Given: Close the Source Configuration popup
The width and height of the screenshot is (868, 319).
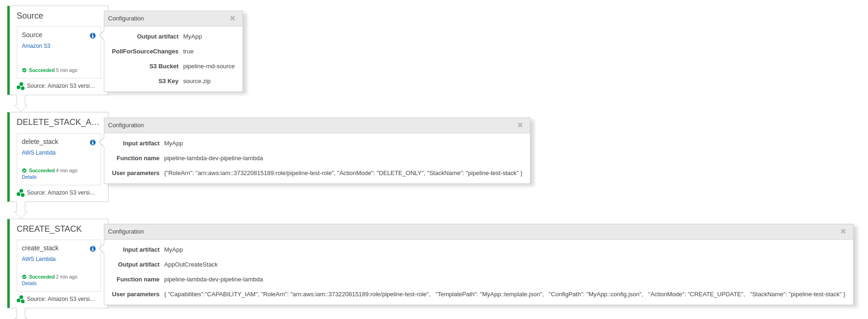Looking at the screenshot, I should [x=233, y=18].
